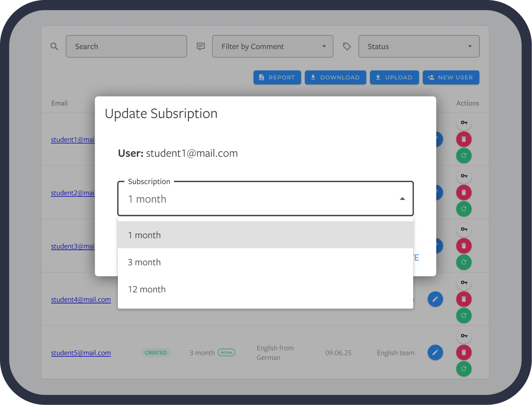Viewport: 532px width, 405px height.
Task: Edit student5 using the blue pencil icon
Action: click(435, 352)
